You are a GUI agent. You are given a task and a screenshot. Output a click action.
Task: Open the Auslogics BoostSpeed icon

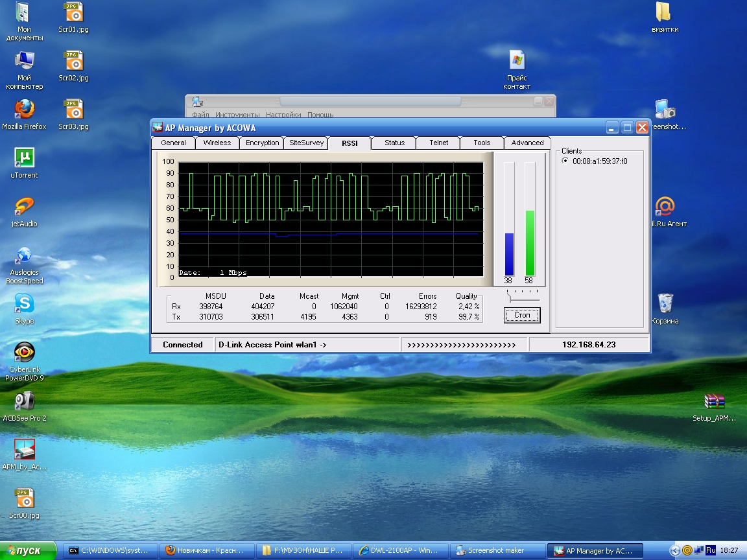[24, 255]
